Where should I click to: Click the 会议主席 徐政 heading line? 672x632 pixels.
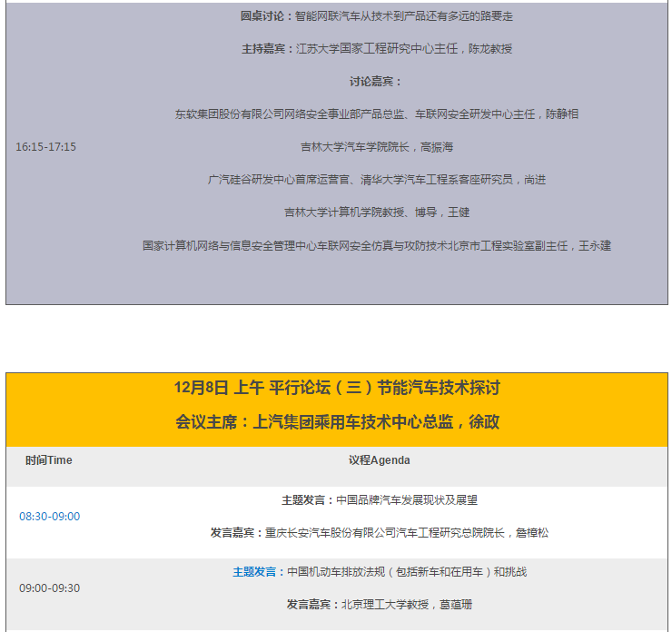tap(337, 422)
